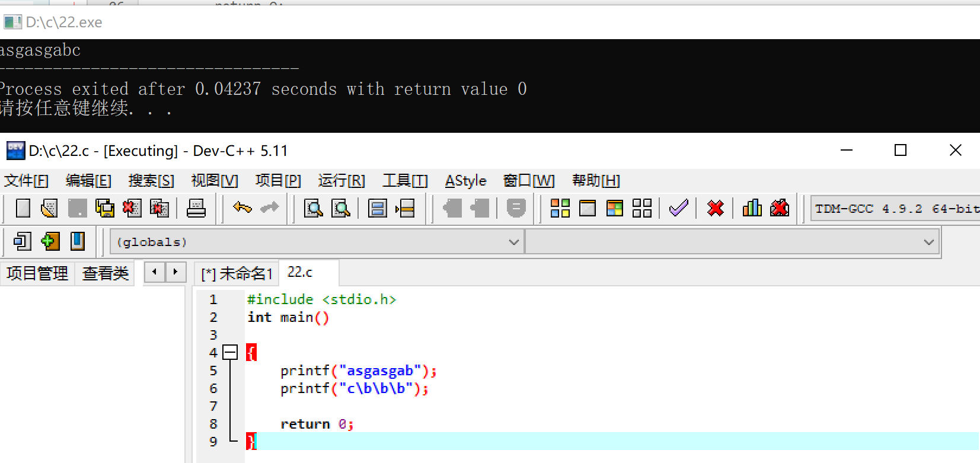Click the asgasgabc output in console window
980x463 pixels.
40,50
